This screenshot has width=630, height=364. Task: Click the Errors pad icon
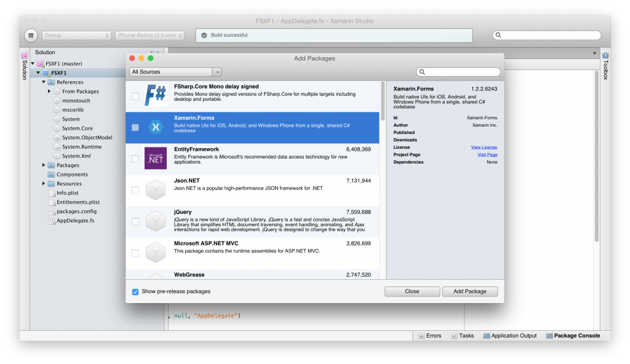pyautogui.click(x=421, y=336)
